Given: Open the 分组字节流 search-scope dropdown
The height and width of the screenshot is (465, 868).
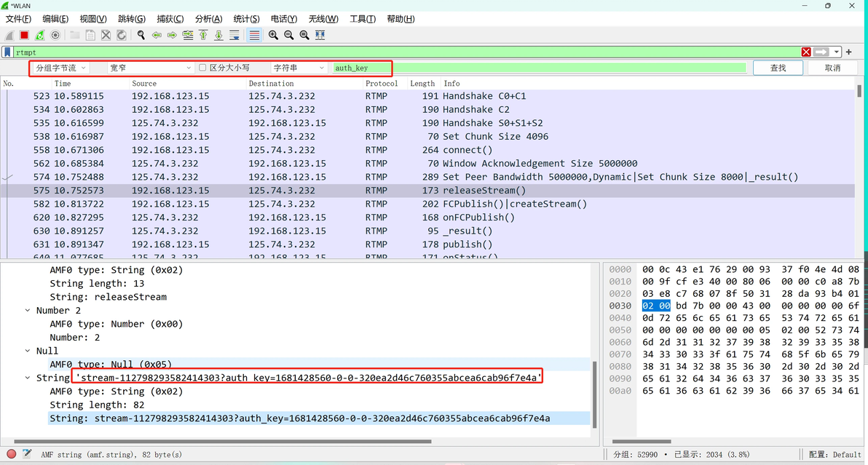Looking at the screenshot, I should coord(60,68).
